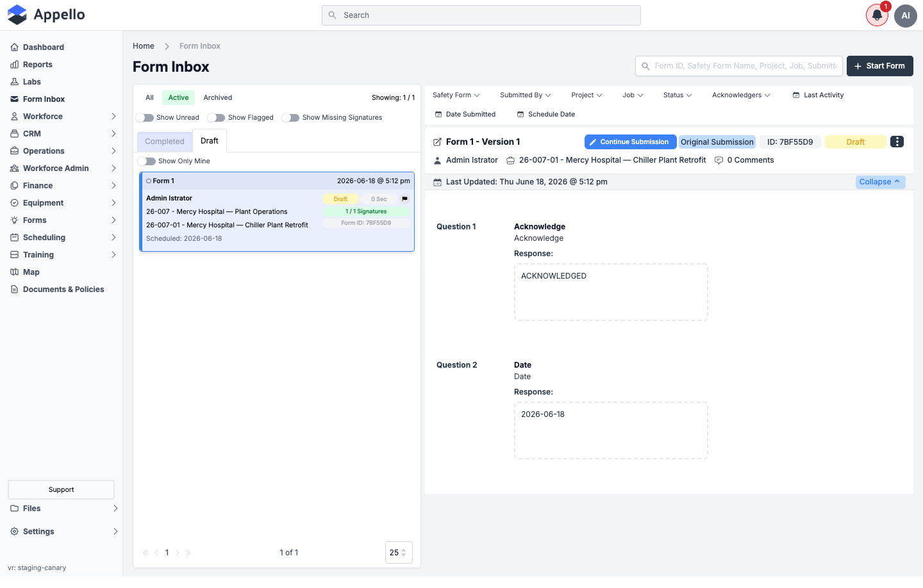Go to the next page arrow
This screenshot has height=588, width=923.
(178, 553)
